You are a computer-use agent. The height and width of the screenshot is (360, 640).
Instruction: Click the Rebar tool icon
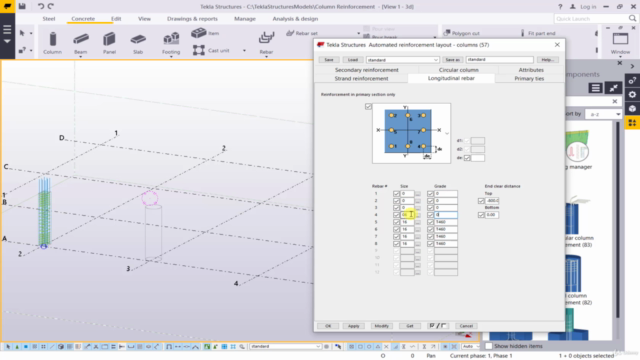click(x=266, y=38)
